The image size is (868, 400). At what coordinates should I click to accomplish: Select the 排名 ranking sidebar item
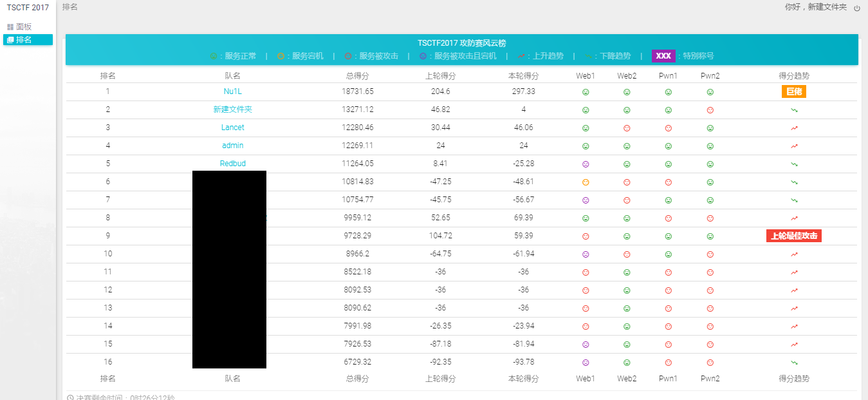(x=24, y=40)
